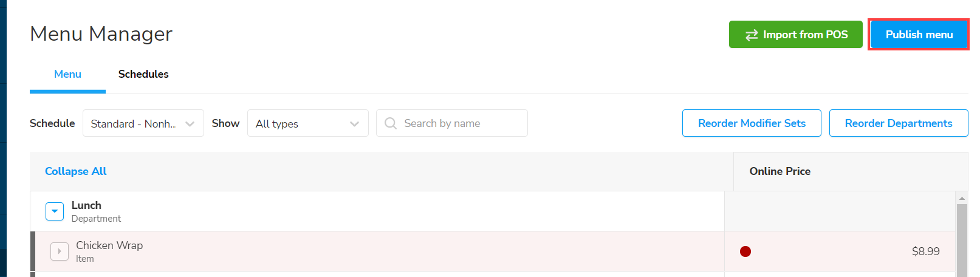Click the $8.99 online price
Screen dimensions: 980x277
[x=925, y=251]
